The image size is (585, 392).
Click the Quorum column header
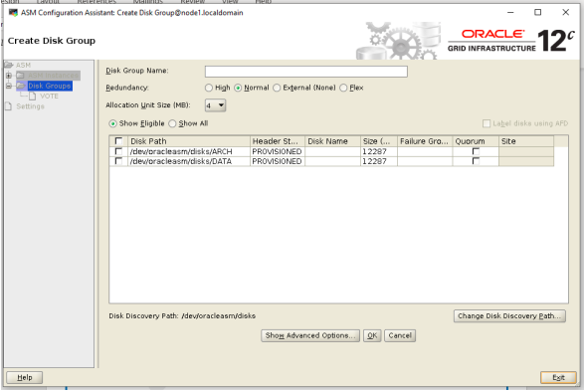click(476, 141)
